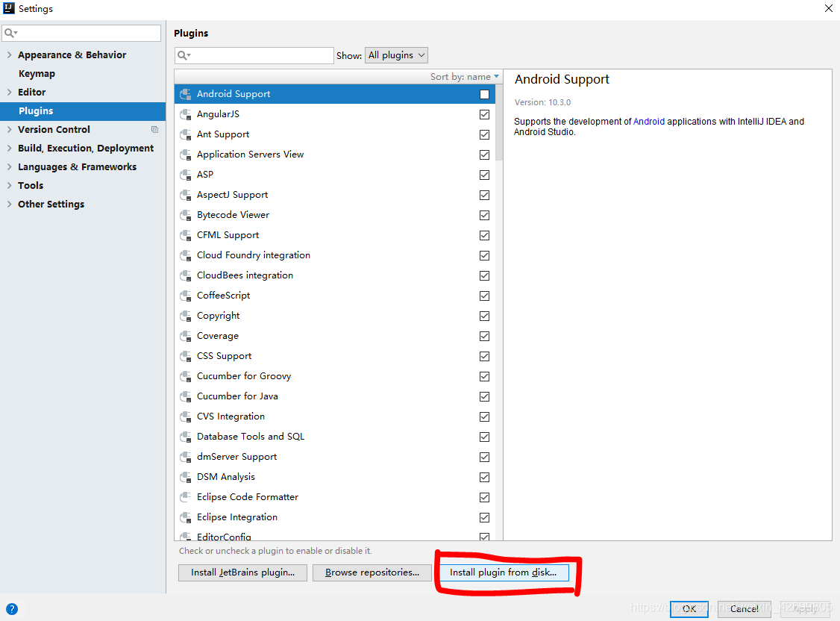Click the Cloud Foundry integration plugin icon
This screenshot has width=840, height=621.
pos(186,255)
